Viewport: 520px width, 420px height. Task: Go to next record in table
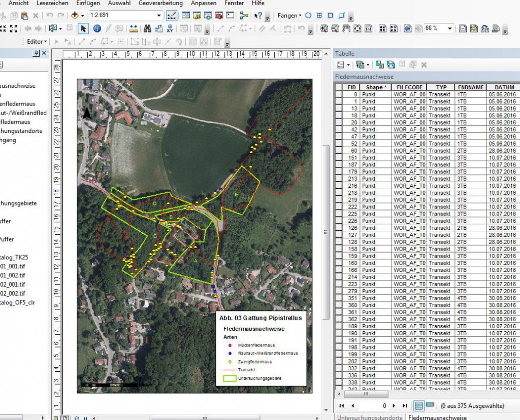(x=394, y=405)
